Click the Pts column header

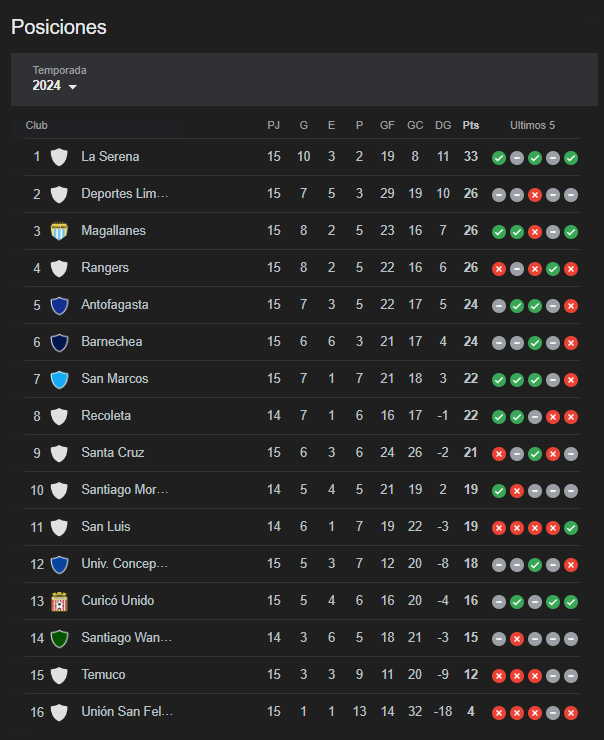coord(470,126)
